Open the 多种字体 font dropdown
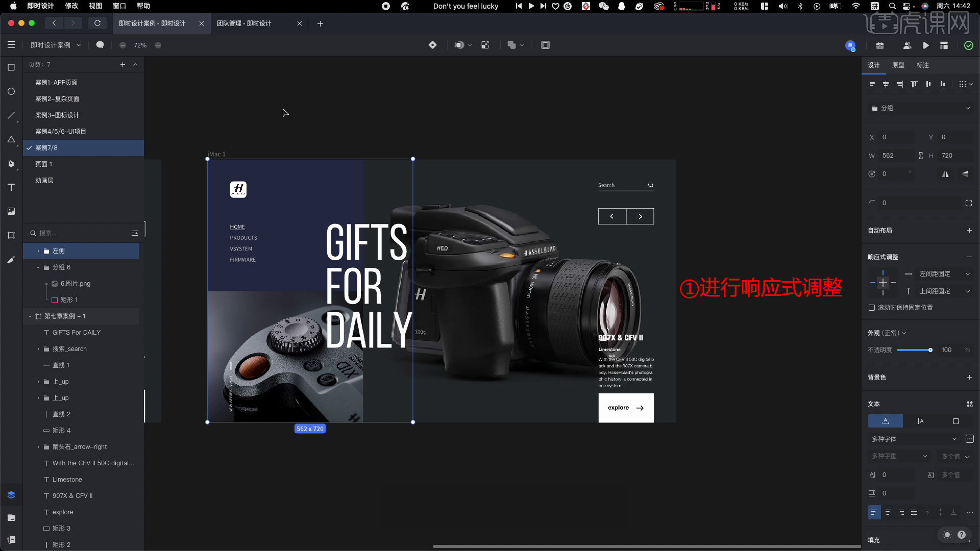 tap(914, 439)
